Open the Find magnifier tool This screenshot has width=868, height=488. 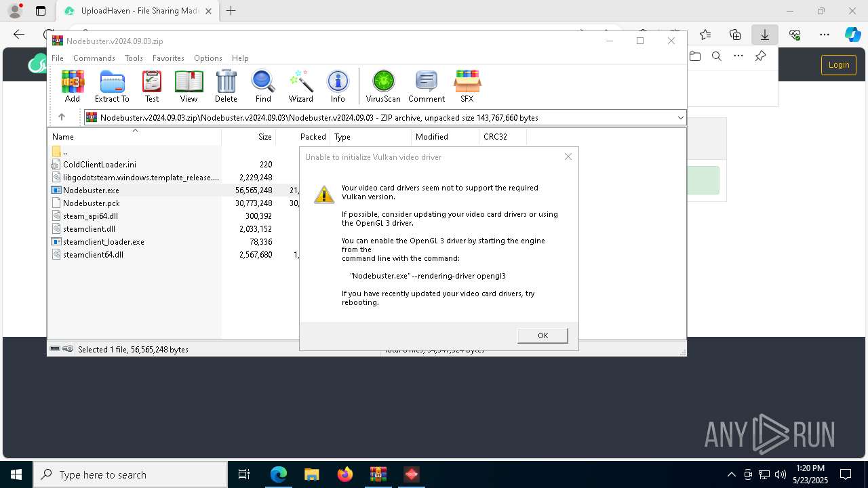click(x=263, y=86)
